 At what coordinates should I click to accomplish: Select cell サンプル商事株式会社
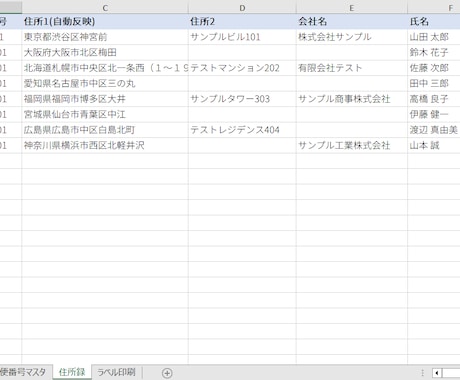pyautogui.click(x=351, y=99)
